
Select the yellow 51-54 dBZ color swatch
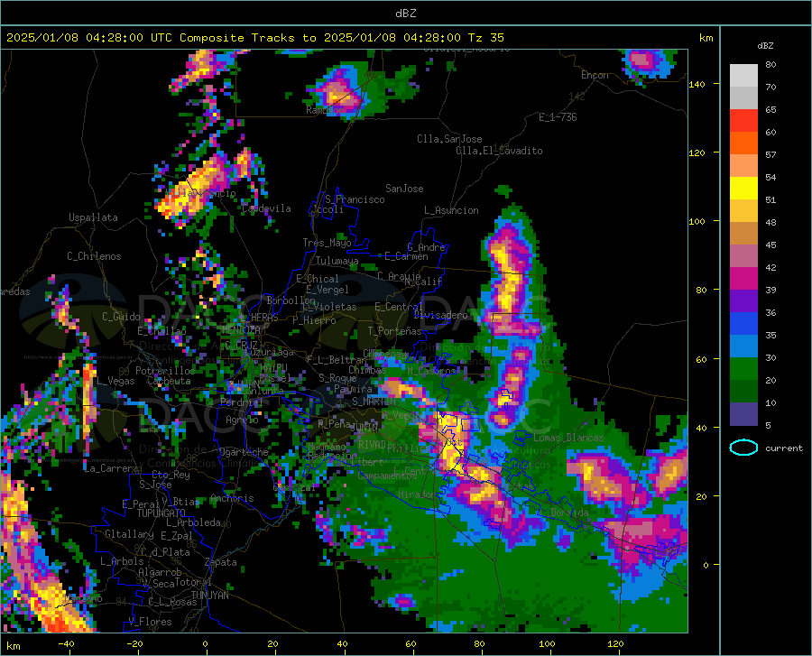[x=743, y=189]
